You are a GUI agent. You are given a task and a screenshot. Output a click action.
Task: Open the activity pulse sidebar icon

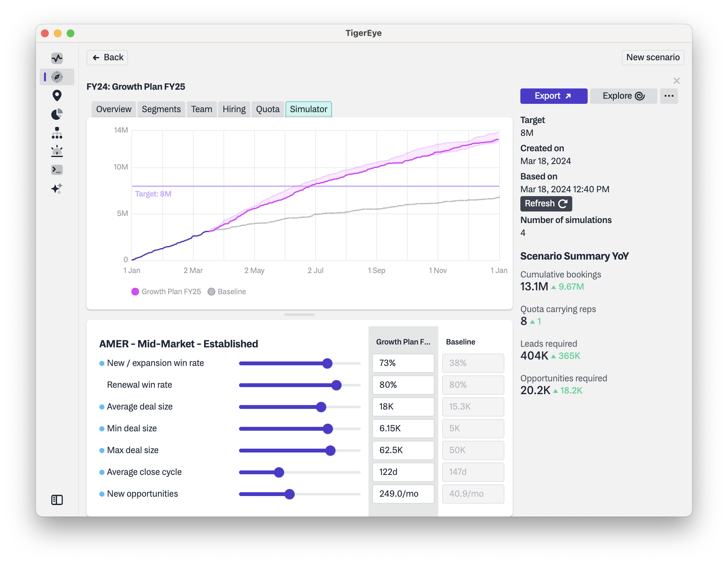coord(57,58)
